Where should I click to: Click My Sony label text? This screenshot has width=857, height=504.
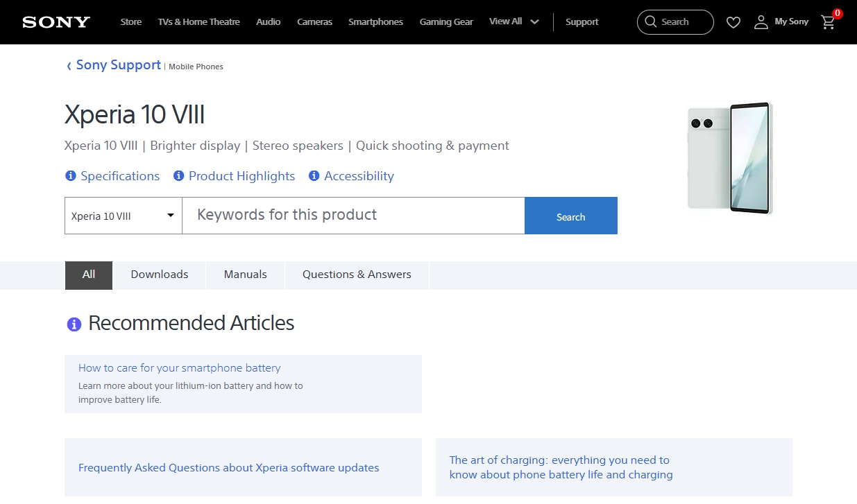[792, 22]
